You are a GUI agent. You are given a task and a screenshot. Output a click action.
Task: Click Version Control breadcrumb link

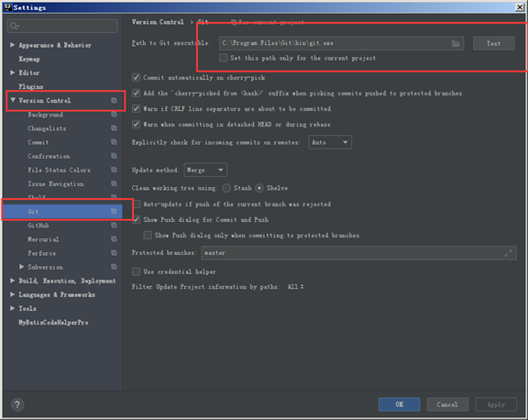158,22
